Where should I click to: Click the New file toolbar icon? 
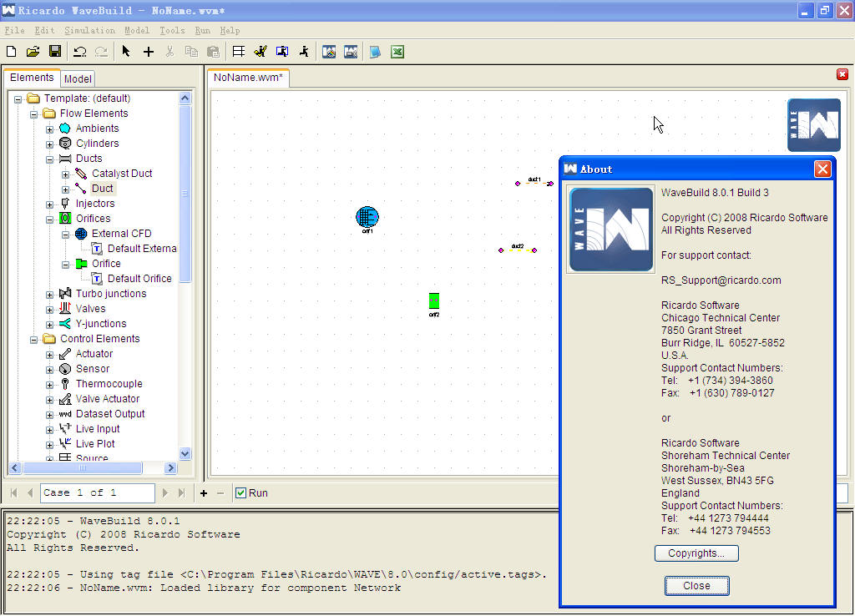pyautogui.click(x=11, y=51)
